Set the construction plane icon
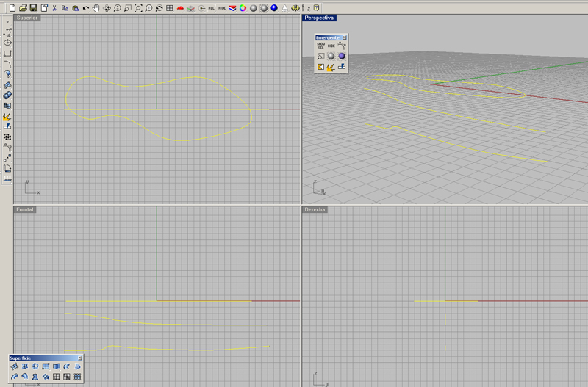 190,8
